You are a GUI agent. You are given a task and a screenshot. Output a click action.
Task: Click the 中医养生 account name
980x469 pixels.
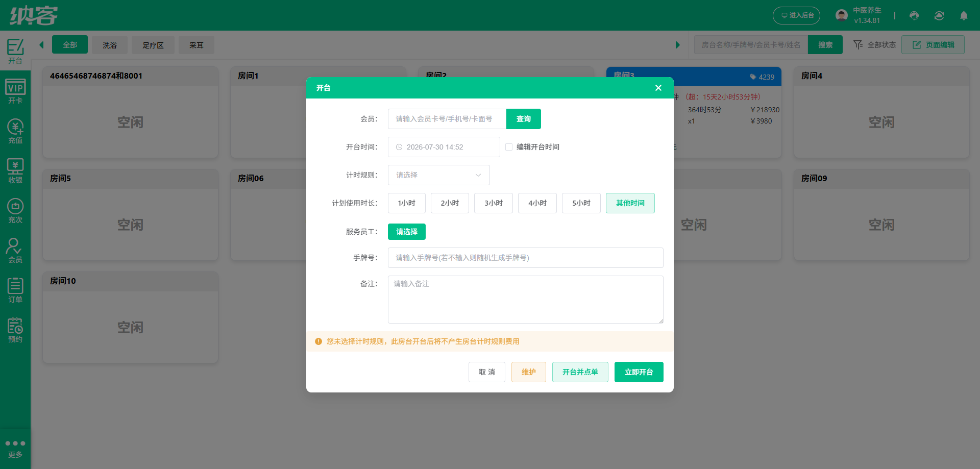[867, 10]
